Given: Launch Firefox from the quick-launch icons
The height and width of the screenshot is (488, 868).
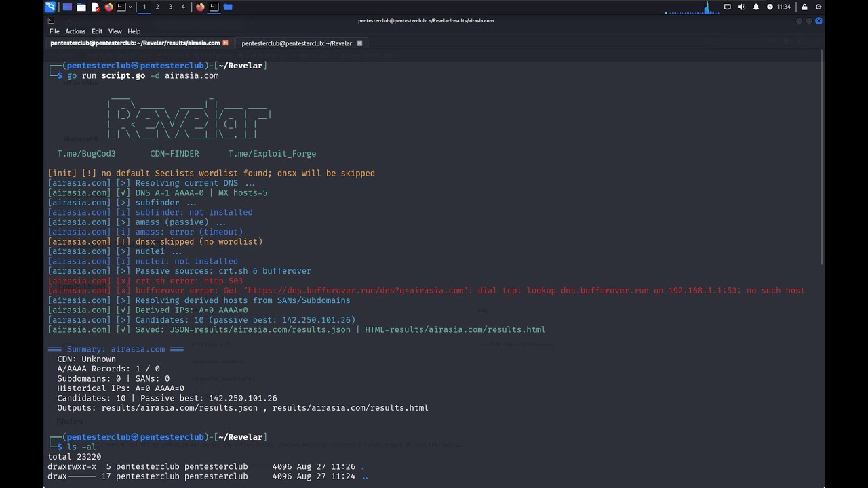Looking at the screenshot, I should pos(108,7).
